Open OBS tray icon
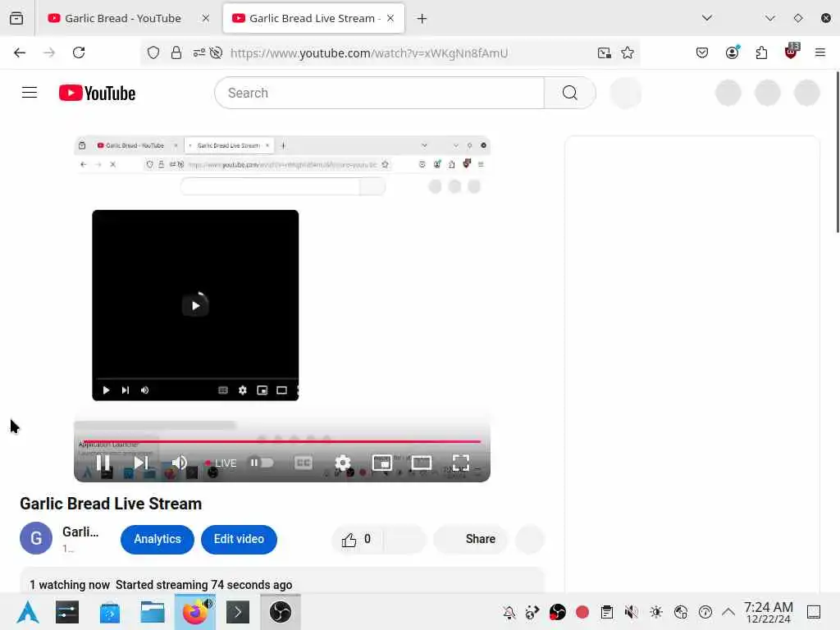This screenshot has height=630, width=840. tap(558, 612)
